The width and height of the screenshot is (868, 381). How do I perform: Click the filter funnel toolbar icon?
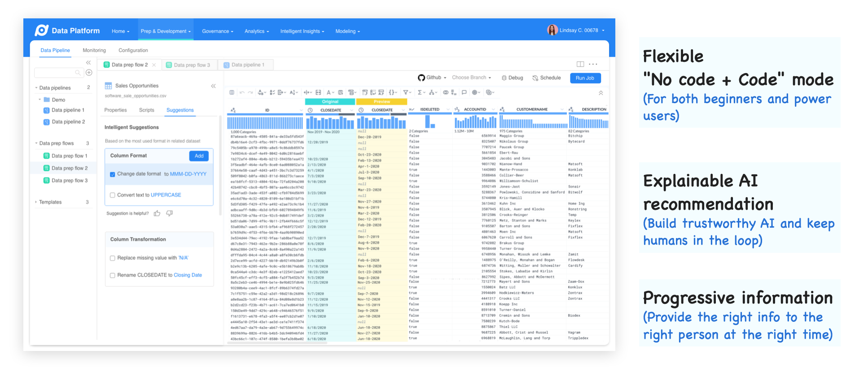[406, 92]
